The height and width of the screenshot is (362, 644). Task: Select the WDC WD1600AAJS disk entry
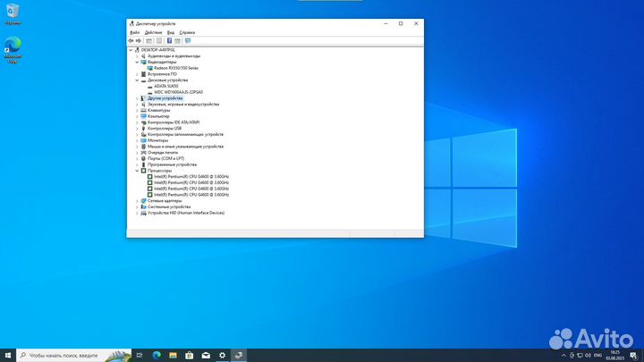tap(178, 92)
